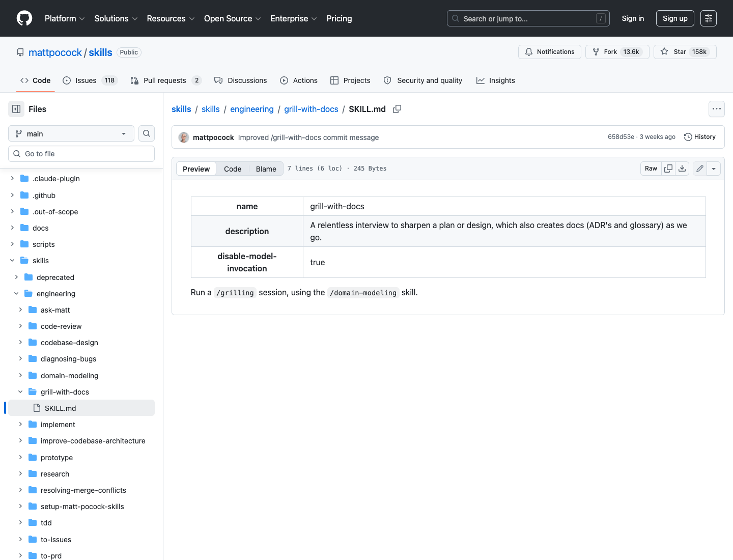This screenshot has height=560, width=733.
Task: Open the GitHub home logo
Action: click(x=24, y=18)
